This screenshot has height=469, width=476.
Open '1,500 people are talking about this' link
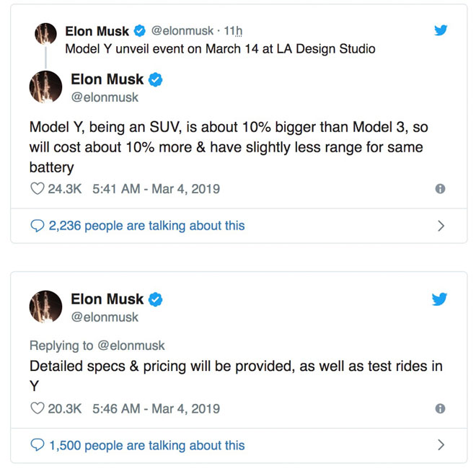coord(146,445)
